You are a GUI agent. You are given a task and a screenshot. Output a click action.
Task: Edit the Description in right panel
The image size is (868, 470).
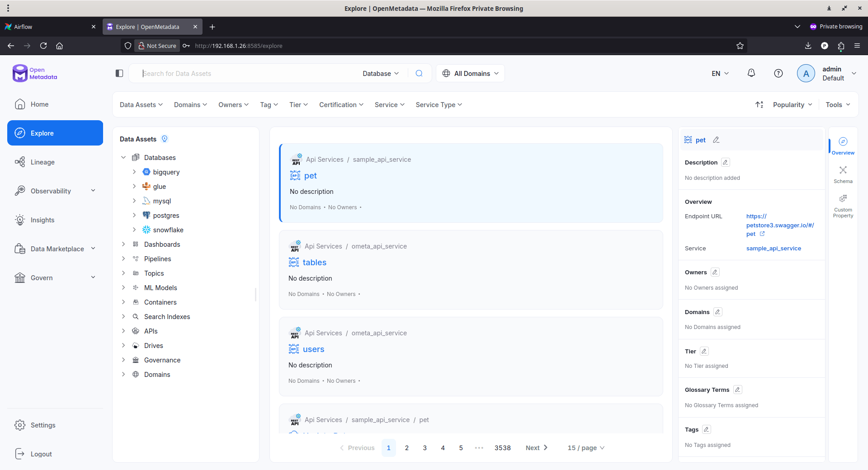pos(726,162)
